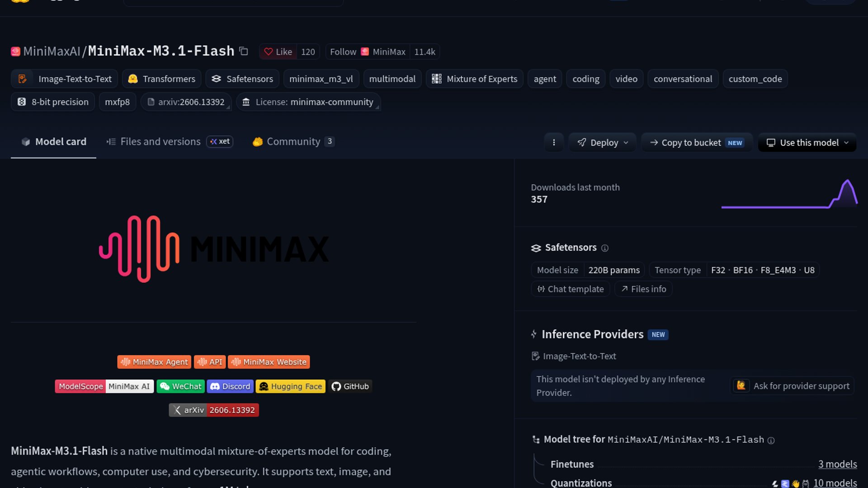Open the WeChat badge
This screenshot has width=868, height=488.
pos(181,386)
